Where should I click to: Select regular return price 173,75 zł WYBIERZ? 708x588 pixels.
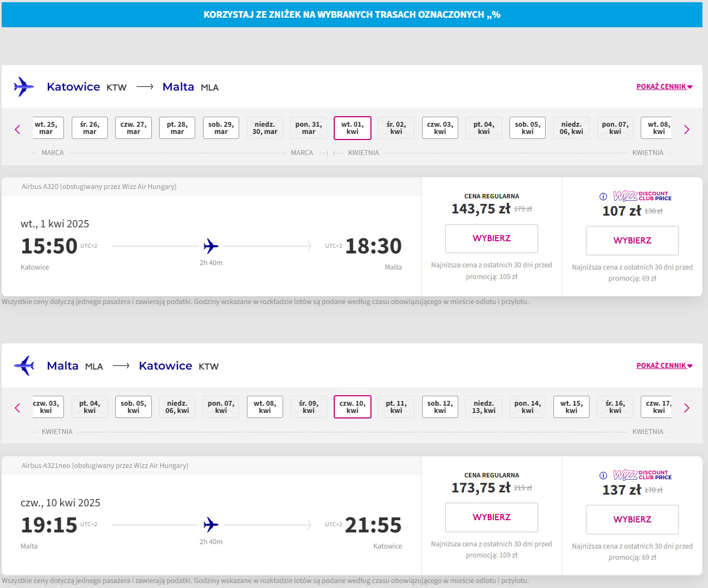point(491,517)
